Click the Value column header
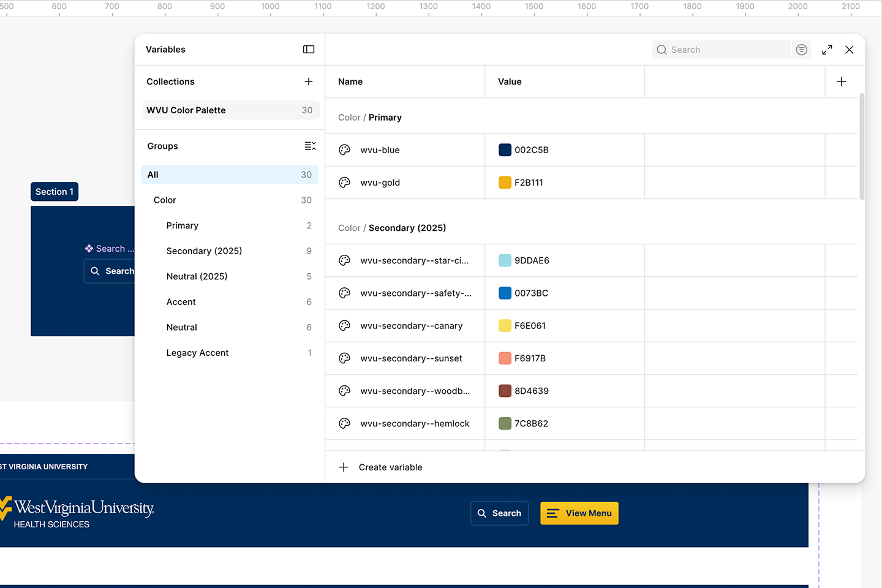 510,81
